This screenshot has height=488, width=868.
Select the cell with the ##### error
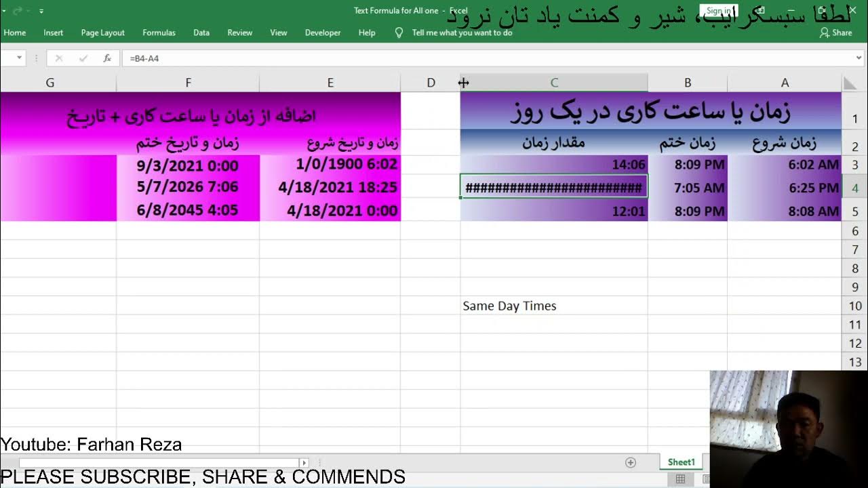point(554,187)
